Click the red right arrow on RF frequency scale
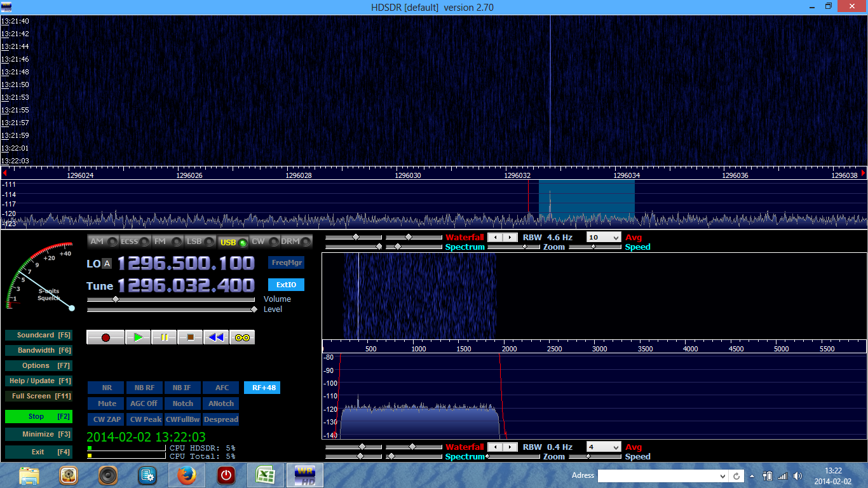 [x=863, y=172]
